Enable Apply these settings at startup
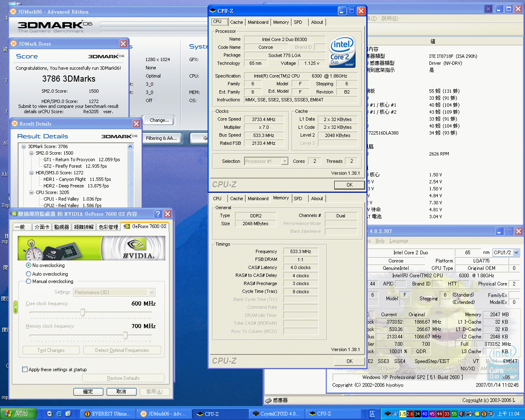 (x=25, y=370)
